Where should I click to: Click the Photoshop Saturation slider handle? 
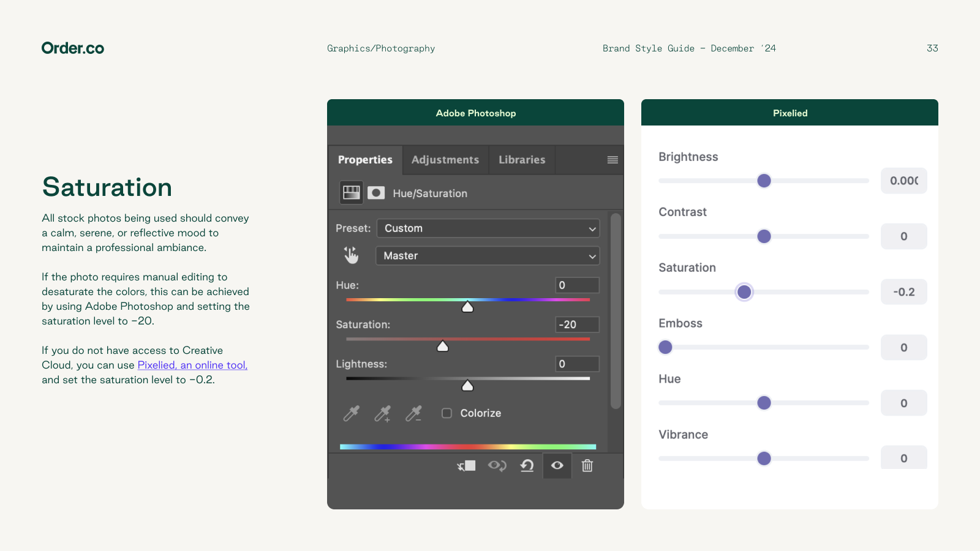point(443,346)
